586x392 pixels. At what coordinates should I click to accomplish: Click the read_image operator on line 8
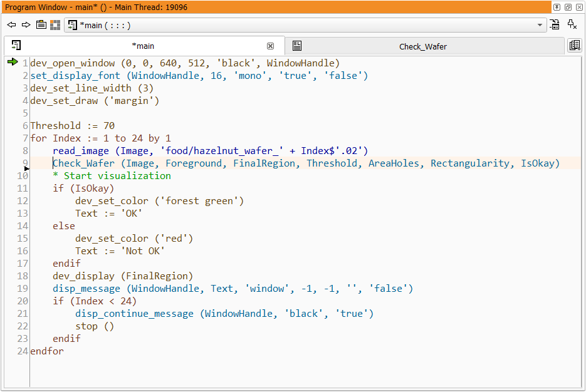(81, 151)
